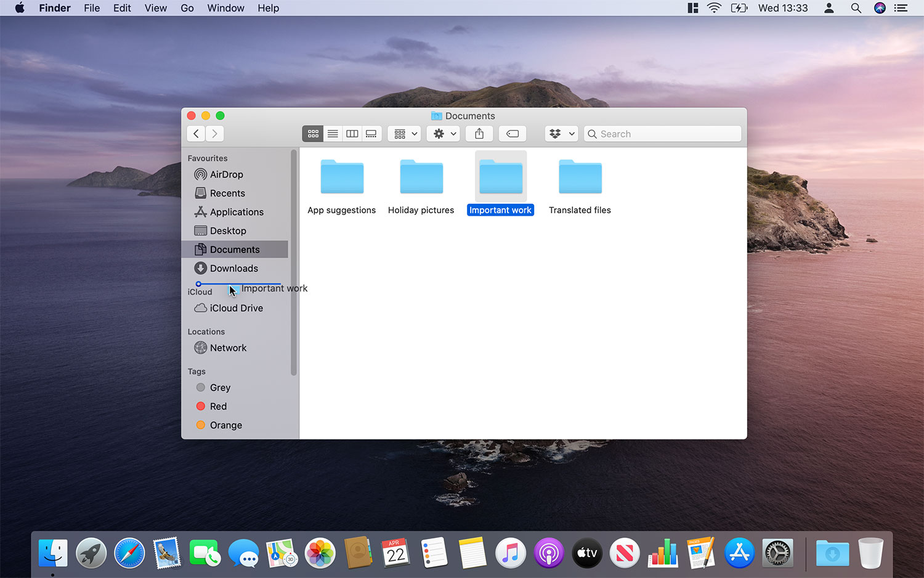Open Downloads from the sidebar
924x578 pixels.
[x=233, y=268]
